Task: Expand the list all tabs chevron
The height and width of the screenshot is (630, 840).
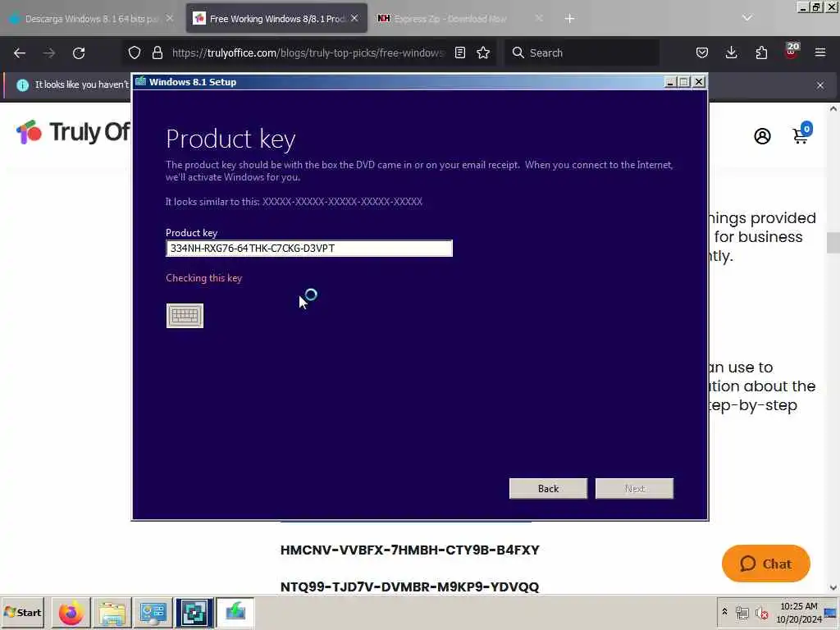Action: click(x=746, y=18)
